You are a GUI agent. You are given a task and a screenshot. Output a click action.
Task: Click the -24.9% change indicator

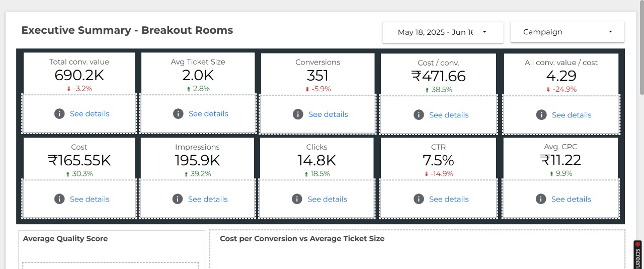561,89
